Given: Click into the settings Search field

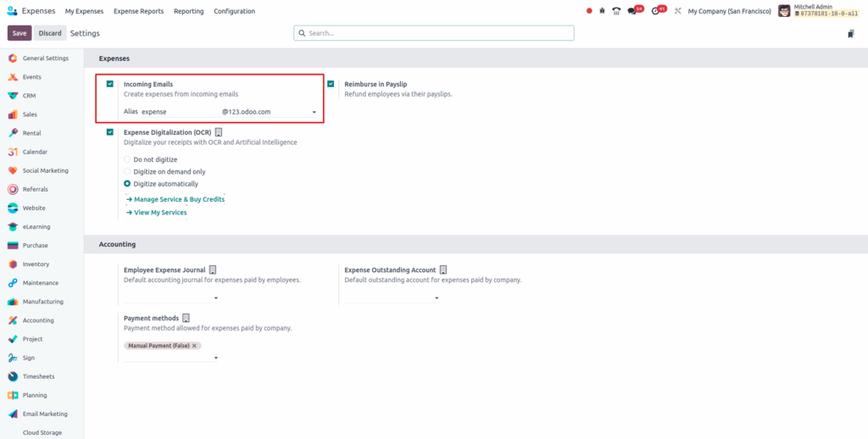Looking at the screenshot, I should coord(434,33).
